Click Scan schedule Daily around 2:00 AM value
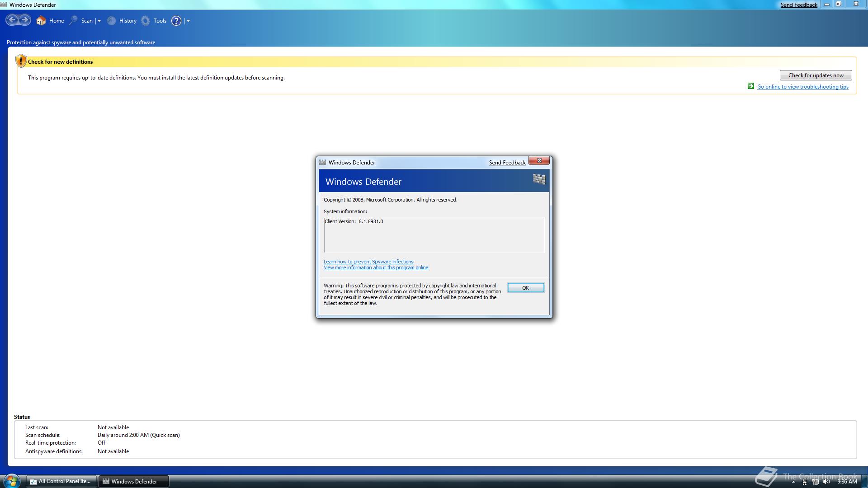 138,435
